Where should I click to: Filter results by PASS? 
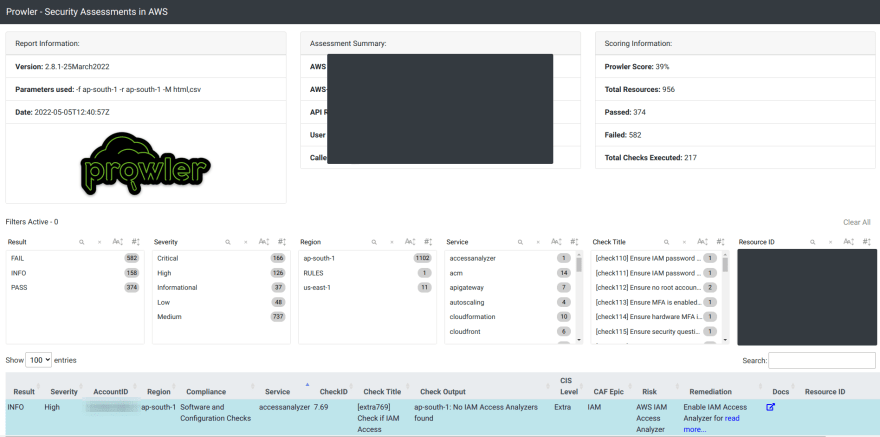(x=75, y=288)
